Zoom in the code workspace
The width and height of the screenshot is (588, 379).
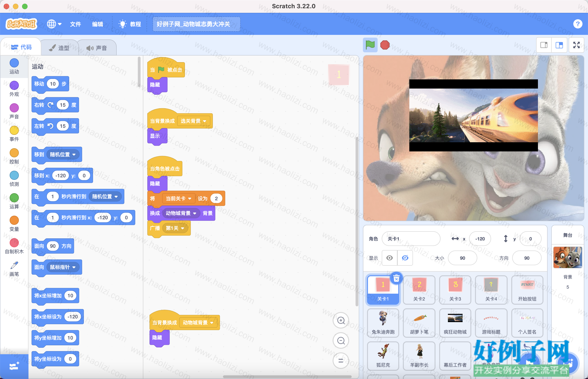pyautogui.click(x=341, y=320)
